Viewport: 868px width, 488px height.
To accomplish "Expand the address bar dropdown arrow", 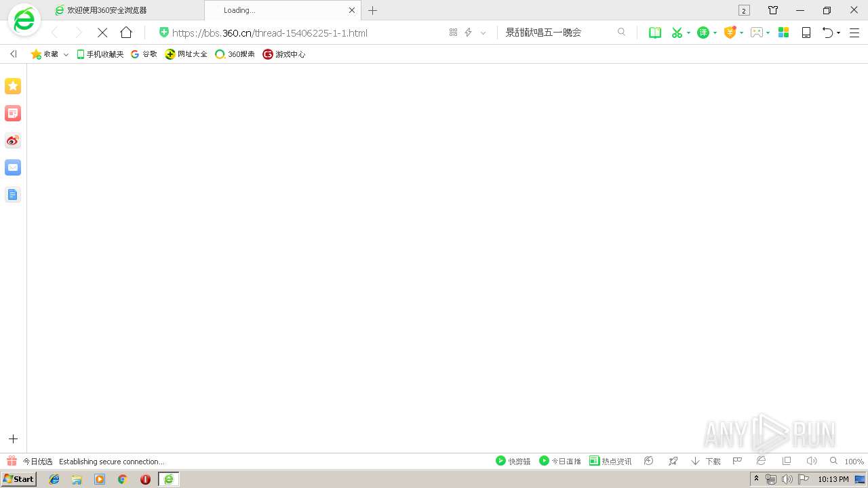I will pyautogui.click(x=483, y=33).
